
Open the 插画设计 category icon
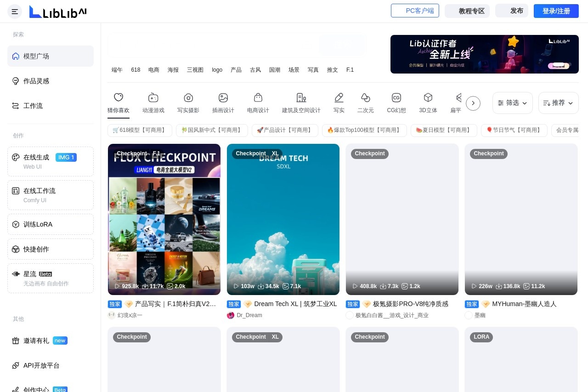pos(223,97)
